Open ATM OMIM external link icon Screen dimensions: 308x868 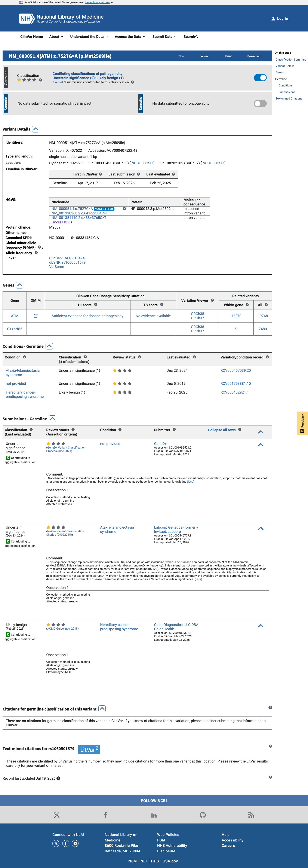click(x=36, y=316)
